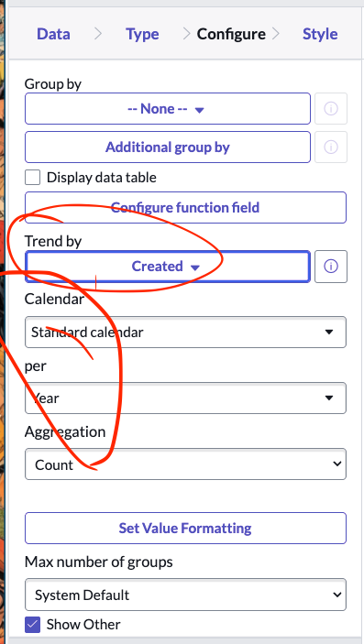
Task: Open the per Year dropdown
Action: coord(185,398)
